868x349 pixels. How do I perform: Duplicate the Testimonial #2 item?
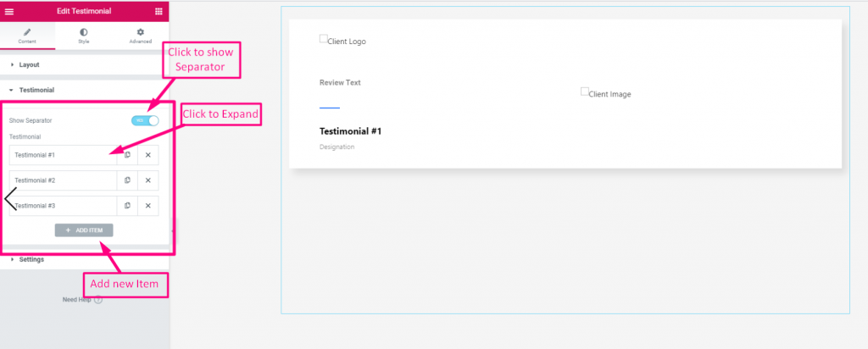coord(127,180)
